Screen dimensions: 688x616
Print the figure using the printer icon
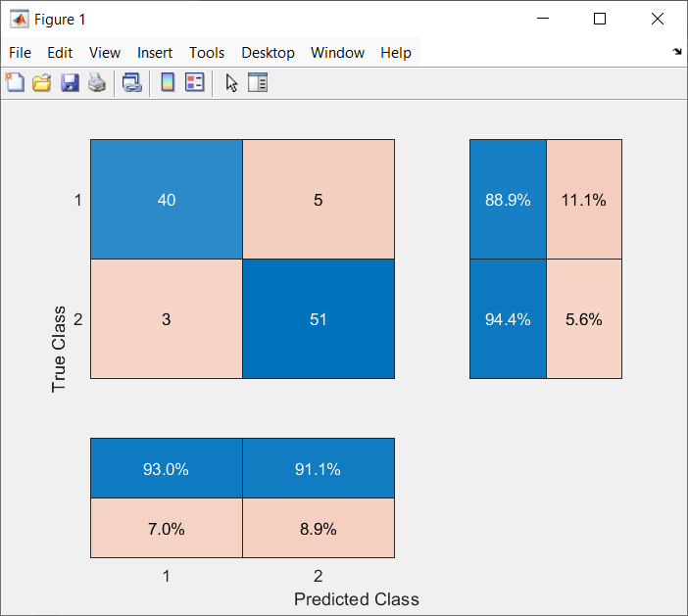click(97, 82)
